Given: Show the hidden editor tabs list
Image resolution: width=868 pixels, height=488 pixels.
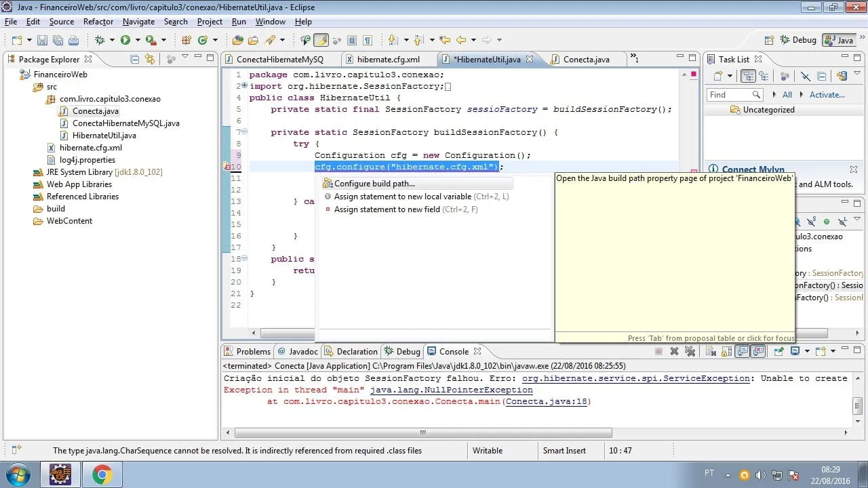Looking at the screenshot, I should tap(633, 58).
